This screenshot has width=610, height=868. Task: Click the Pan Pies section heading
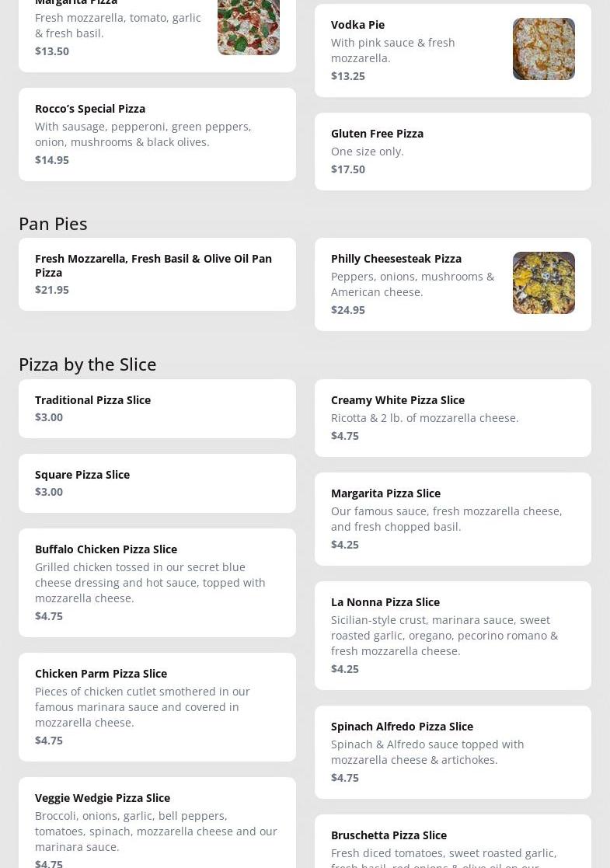[x=53, y=223]
